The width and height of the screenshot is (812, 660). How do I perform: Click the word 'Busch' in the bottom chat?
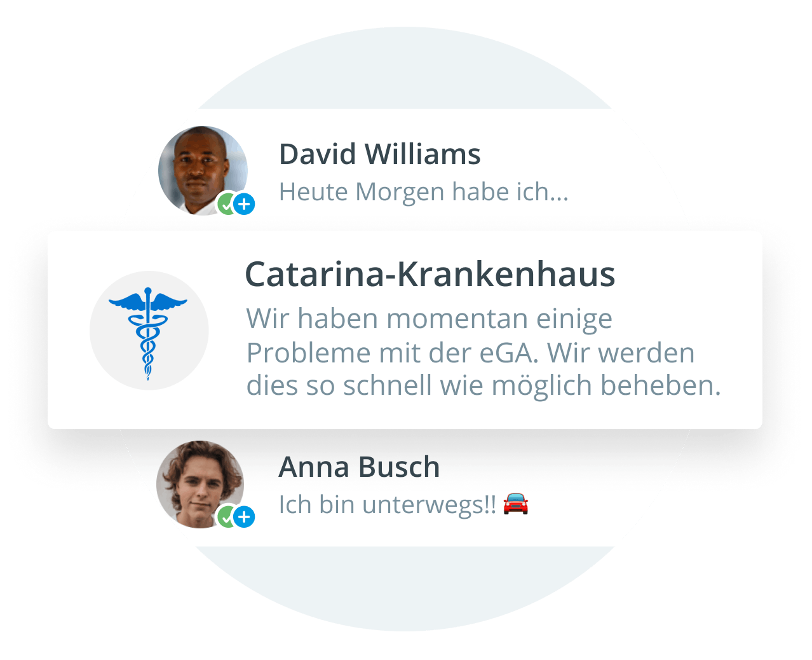coord(399,467)
